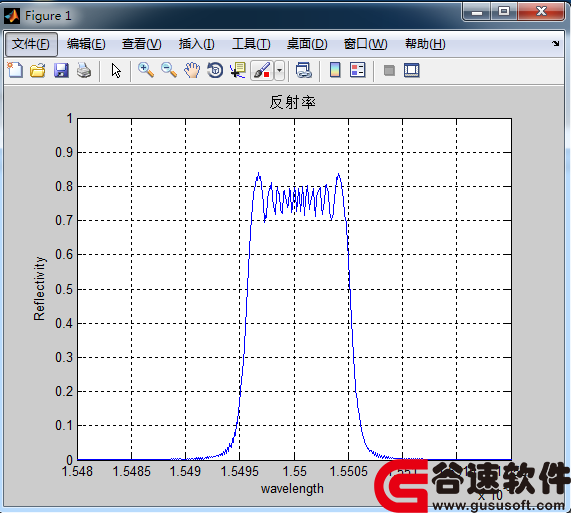The width and height of the screenshot is (571, 513).
Task: Expand the brush color dropdown arrow
Action: click(x=279, y=70)
